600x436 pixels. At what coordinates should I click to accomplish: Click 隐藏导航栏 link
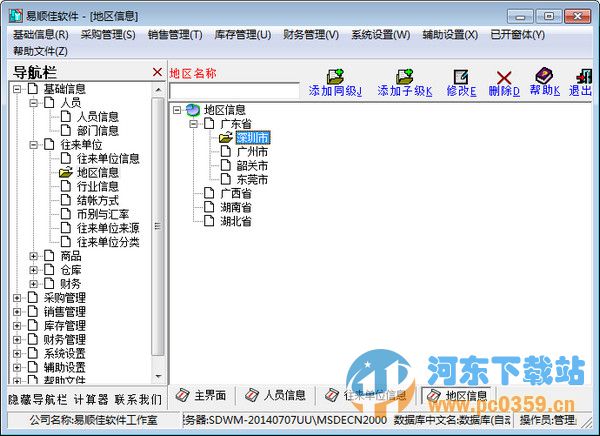click(38, 400)
